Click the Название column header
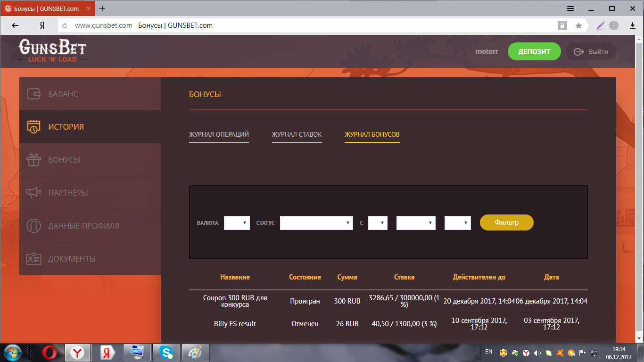This screenshot has height=362, width=644. (x=235, y=277)
